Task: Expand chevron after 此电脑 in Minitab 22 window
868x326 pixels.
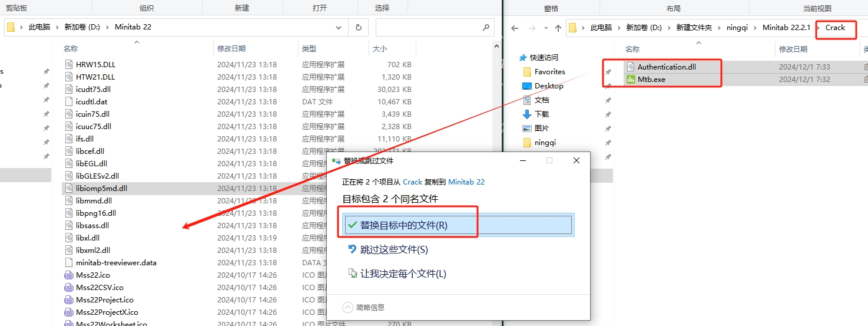Action: 57,27
